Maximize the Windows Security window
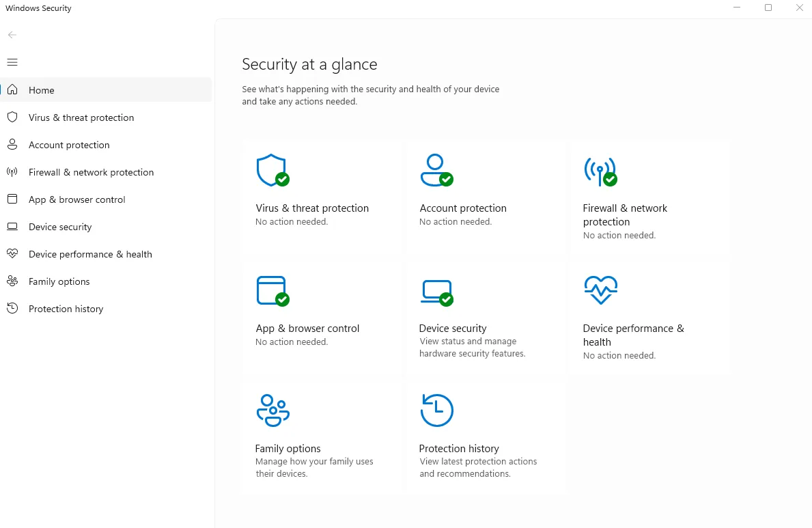The height and width of the screenshot is (528, 812). tap(768, 8)
